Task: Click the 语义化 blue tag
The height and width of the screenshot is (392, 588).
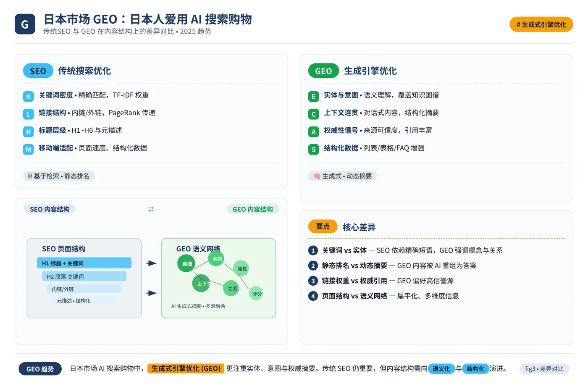Action: (x=441, y=368)
